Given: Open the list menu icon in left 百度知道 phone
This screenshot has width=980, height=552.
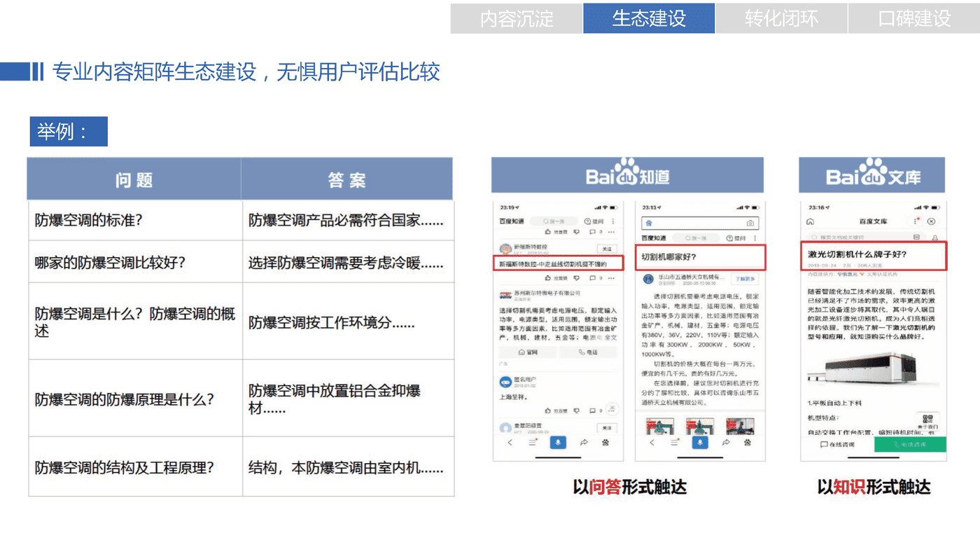Looking at the screenshot, I should click(533, 442).
